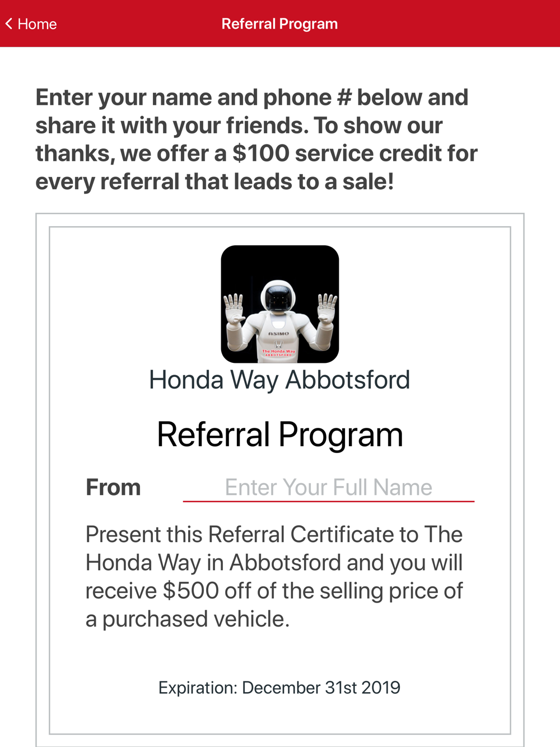Tap the red underline beneath name field

pyautogui.click(x=329, y=501)
